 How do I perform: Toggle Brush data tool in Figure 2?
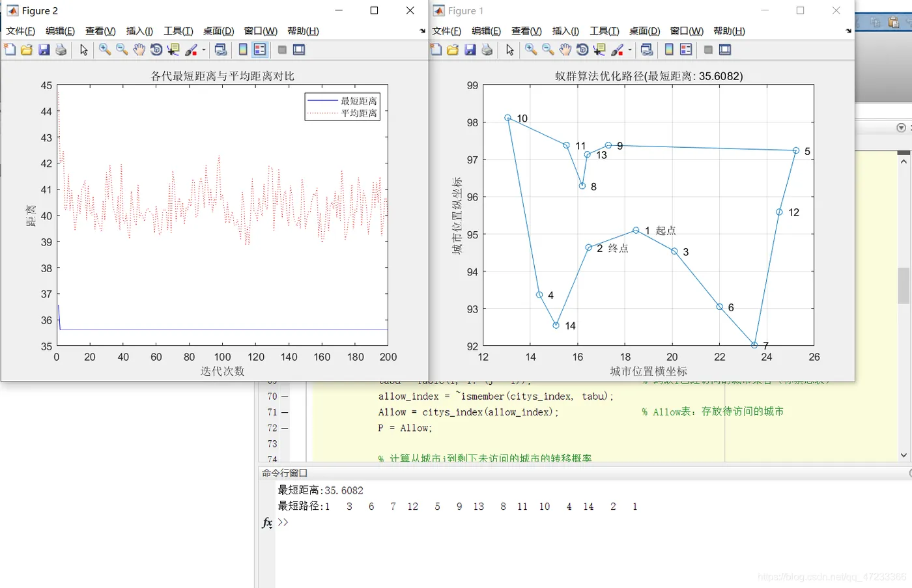[191, 49]
